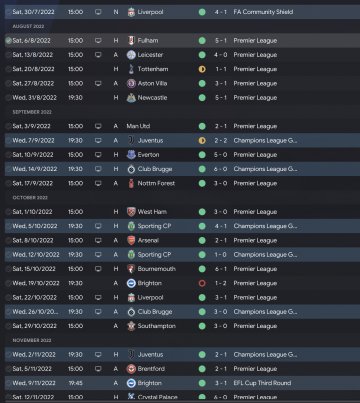Click the Brentford club crest
The image size is (360, 403).
pyautogui.click(x=131, y=369)
